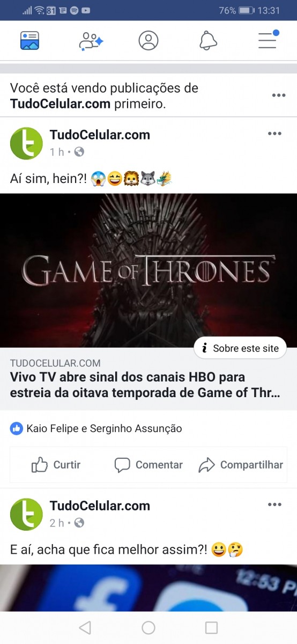297x644 pixels.
Task: Open TudoCelular.com page name on first post
Action: pos(100,135)
